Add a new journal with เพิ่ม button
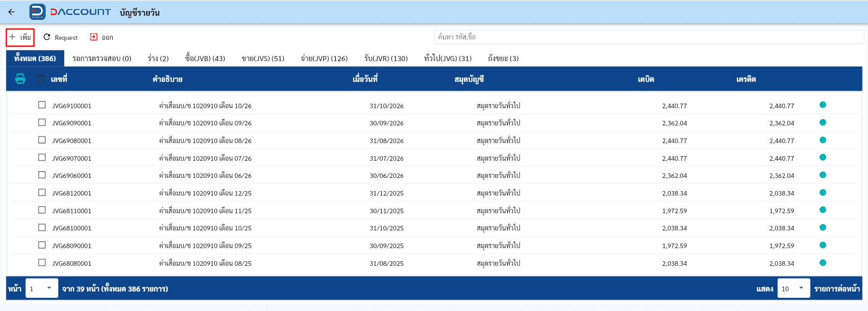The height and width of the screenshot is (311, 868). pyautogui.click(x=20, y=37)
